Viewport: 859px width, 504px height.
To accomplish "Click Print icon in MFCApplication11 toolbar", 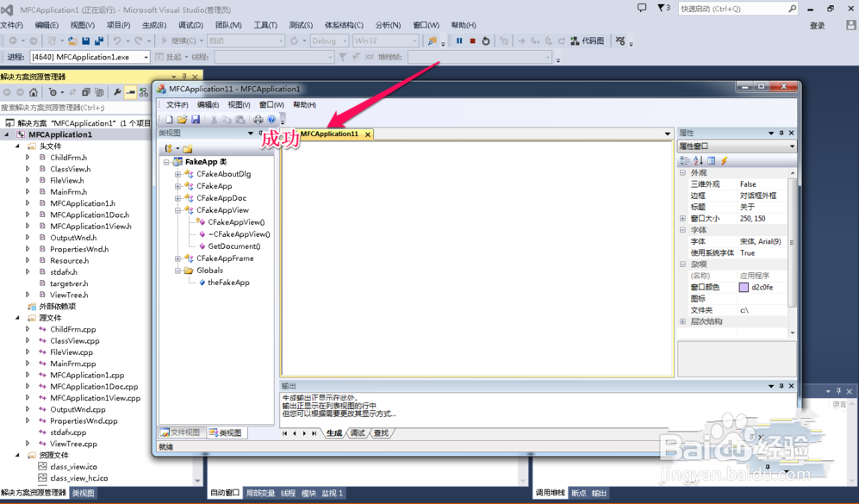I will [x=258, y=120].
